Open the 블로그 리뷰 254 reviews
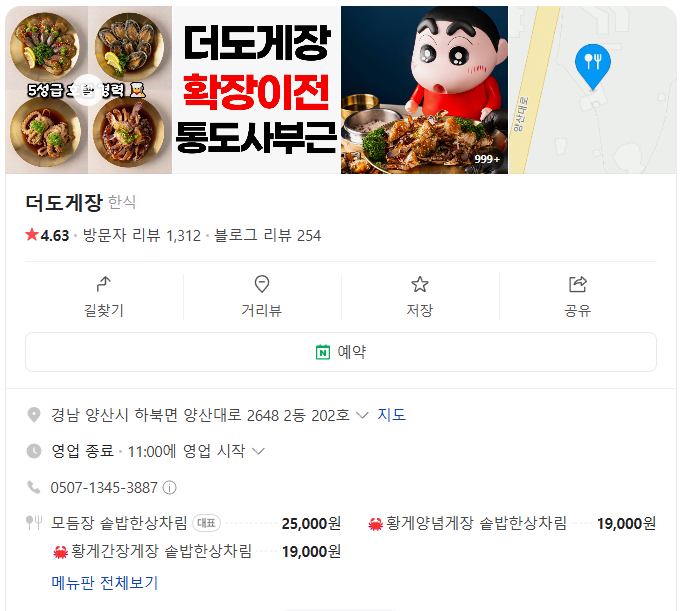The height and width of the screenshot is (611, 684). click(267, 236)
